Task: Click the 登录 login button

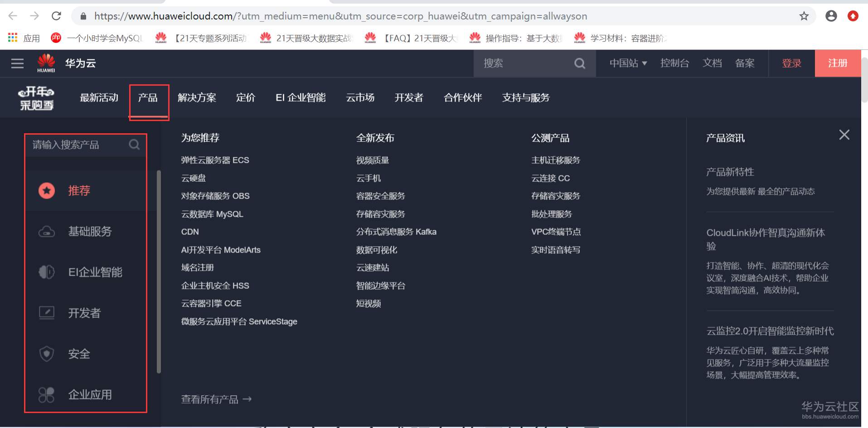Action: [791, 63]
